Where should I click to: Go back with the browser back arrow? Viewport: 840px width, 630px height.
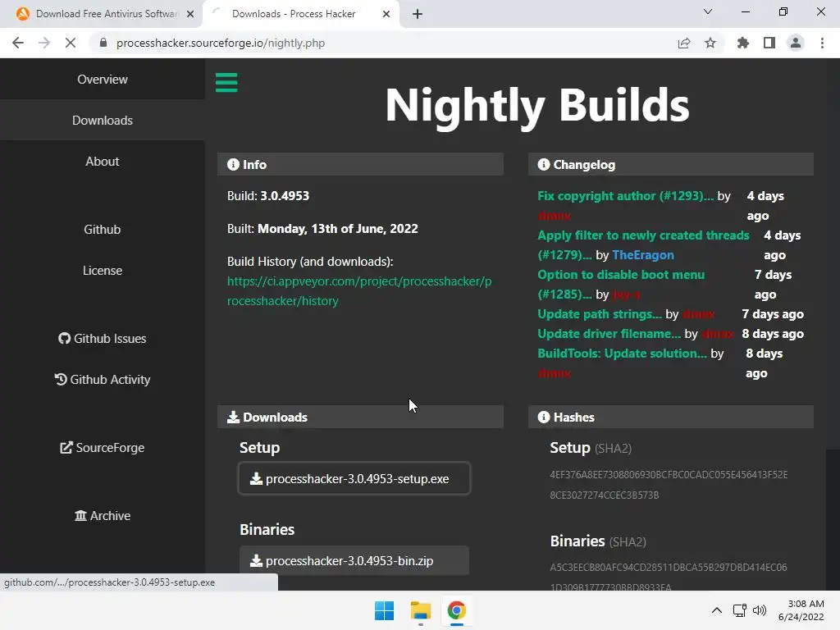coord(18,43)
